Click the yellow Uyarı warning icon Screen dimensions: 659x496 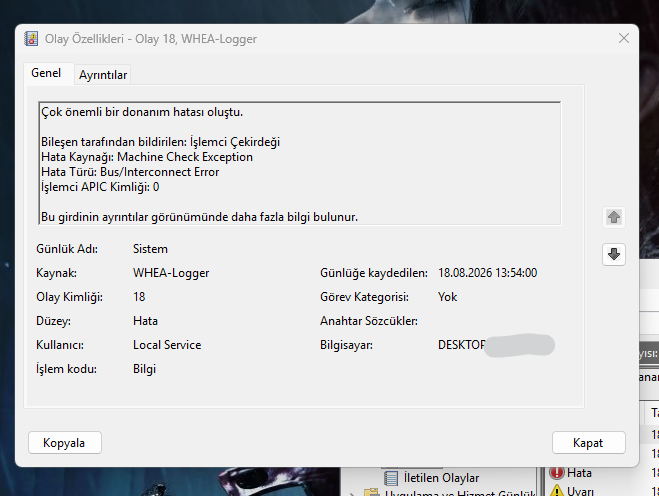pyautogui.click(x=556, y=491)
